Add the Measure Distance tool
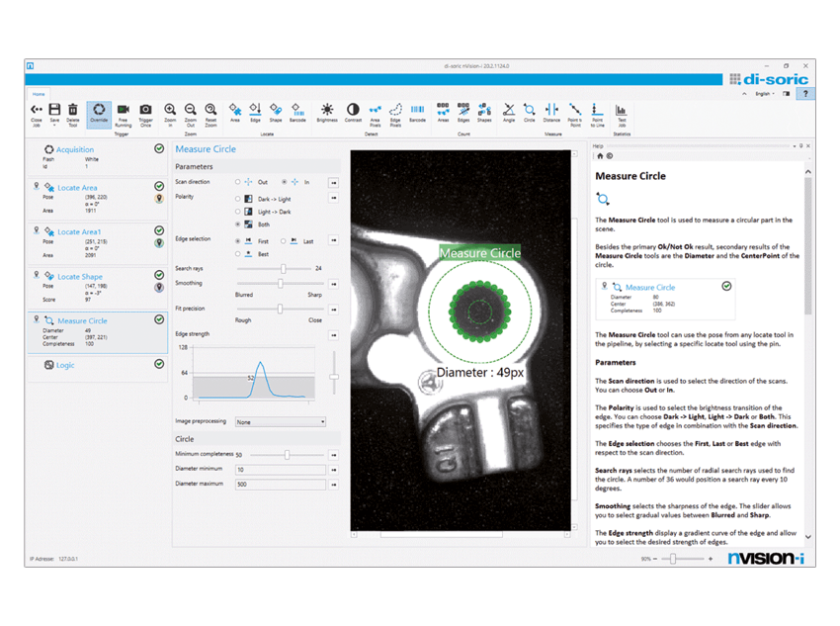840x626 pixels. (x=551, y=113)
